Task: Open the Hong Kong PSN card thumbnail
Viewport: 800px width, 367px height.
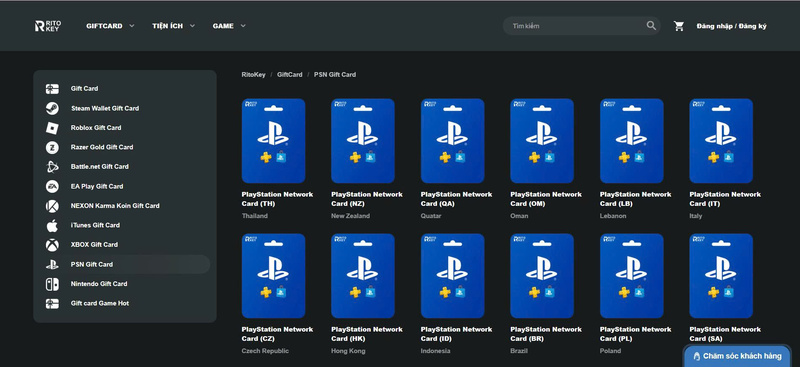Action: (363, 276)
